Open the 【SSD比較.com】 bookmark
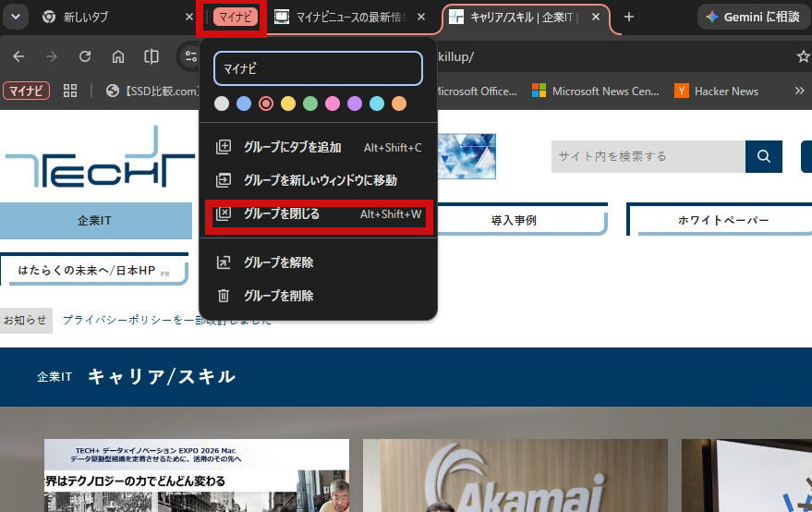The height and width of the screenshot is (512, 812). [152, 91]
